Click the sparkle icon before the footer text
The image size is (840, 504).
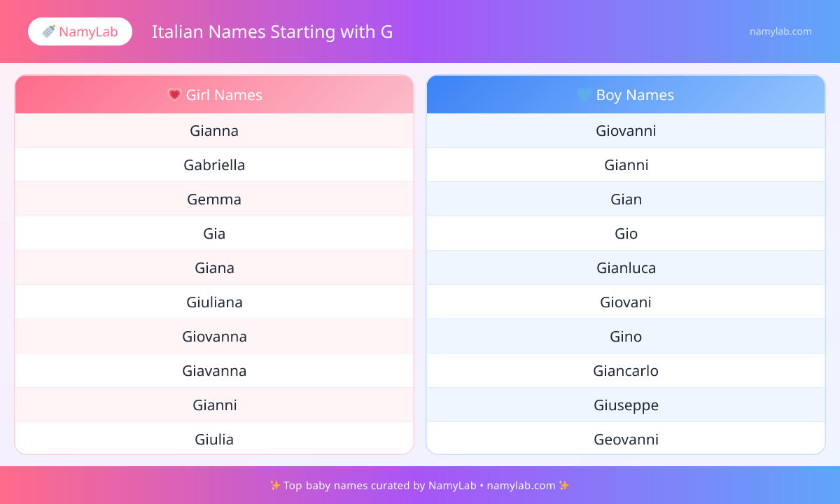pyautogui.click(x=275, y=485)
